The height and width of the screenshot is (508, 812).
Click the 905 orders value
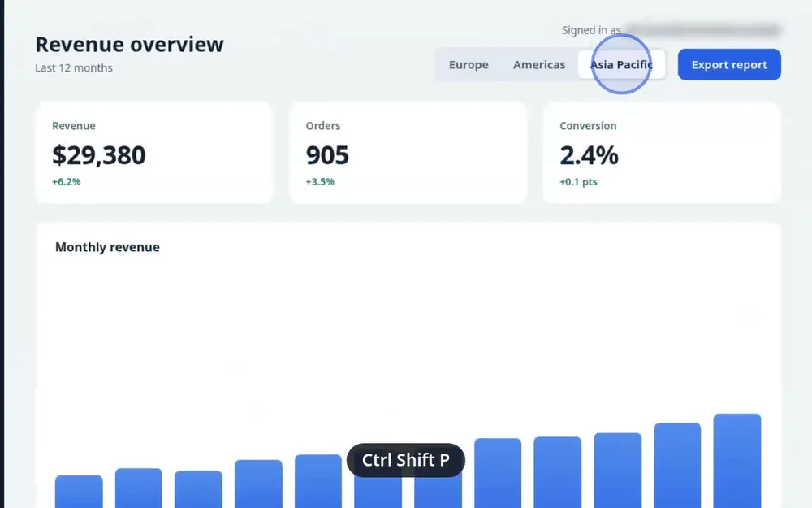327,155
